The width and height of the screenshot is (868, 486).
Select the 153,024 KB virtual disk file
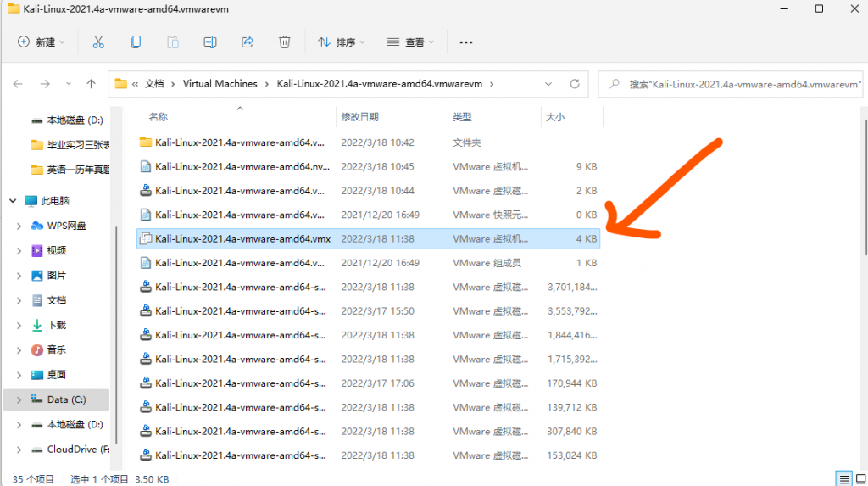click(x=368, y=455)
